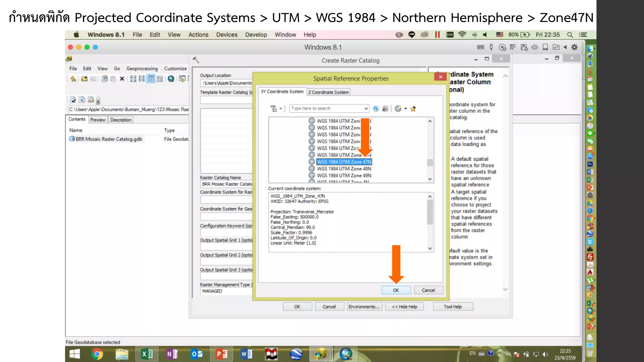The image size is (644, 362).
Task: Click the clear search icon
Action: tap(385, 109)
